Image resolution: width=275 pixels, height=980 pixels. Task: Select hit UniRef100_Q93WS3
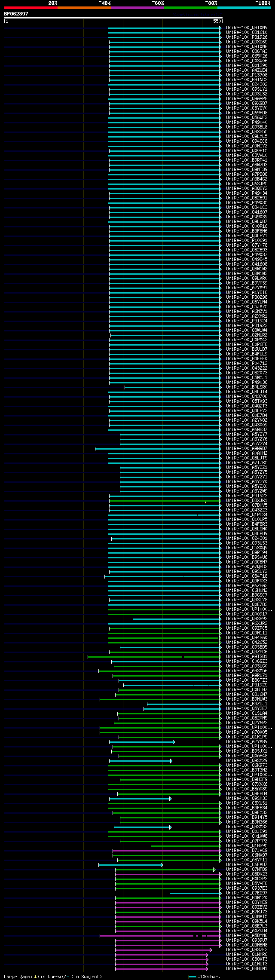click(x=247, y=543)
